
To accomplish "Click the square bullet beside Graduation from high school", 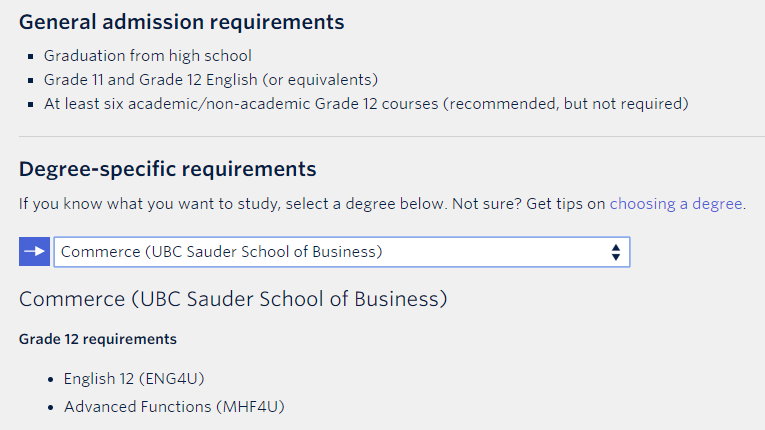I will (x=32, y=56).
